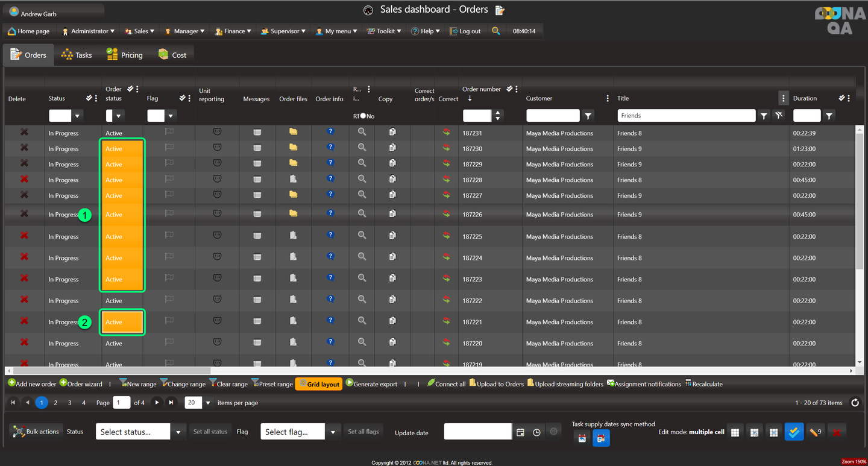Click the Correct icon for order 187223
This screenshot has width=868, height=466.
[x=446, y=279]
